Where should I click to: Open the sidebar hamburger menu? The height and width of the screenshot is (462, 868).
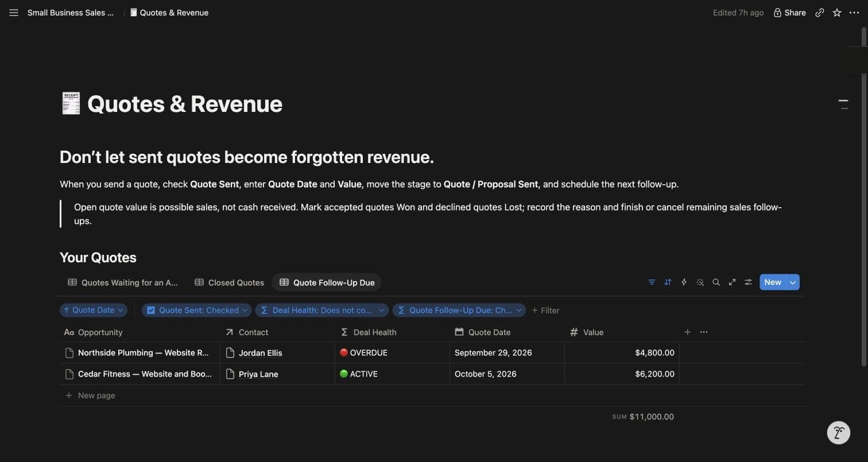[x=14, y=13]
